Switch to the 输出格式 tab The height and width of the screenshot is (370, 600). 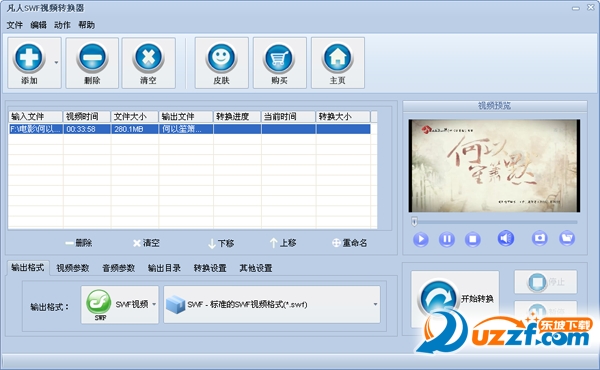pyautogui.click(x=28, y=267)
